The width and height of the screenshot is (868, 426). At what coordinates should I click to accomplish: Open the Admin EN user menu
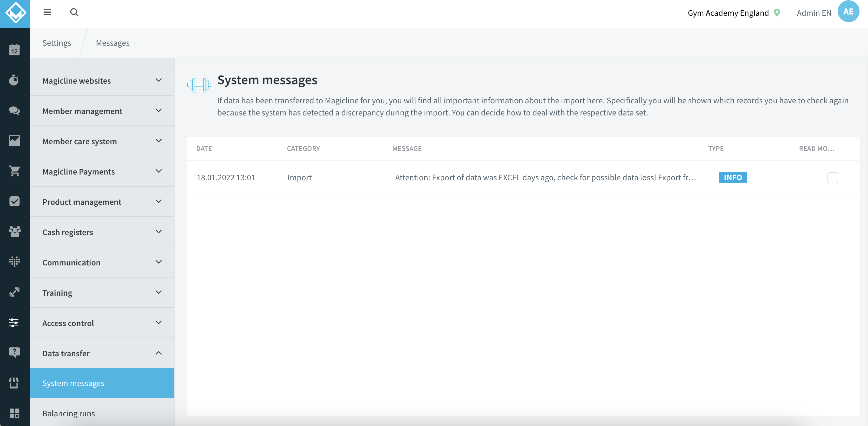pos(814,13)
